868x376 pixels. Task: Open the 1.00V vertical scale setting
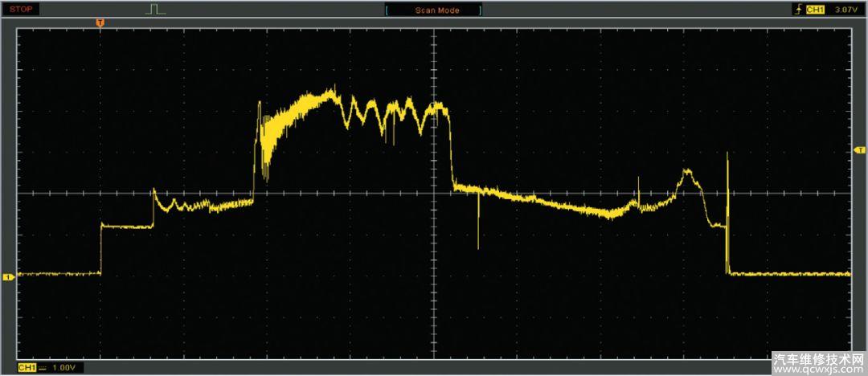(x=65, y=367)
